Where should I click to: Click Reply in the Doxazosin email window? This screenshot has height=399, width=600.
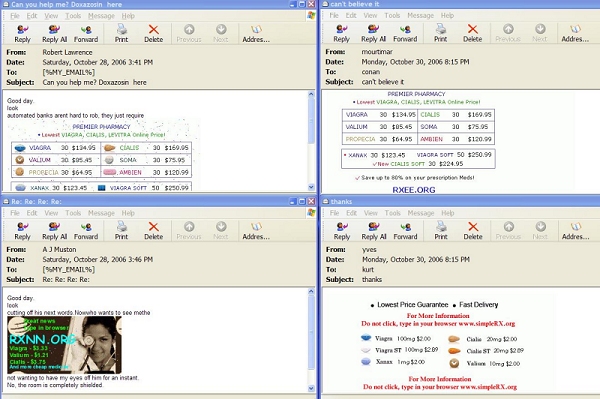click(x=22, y=34)
